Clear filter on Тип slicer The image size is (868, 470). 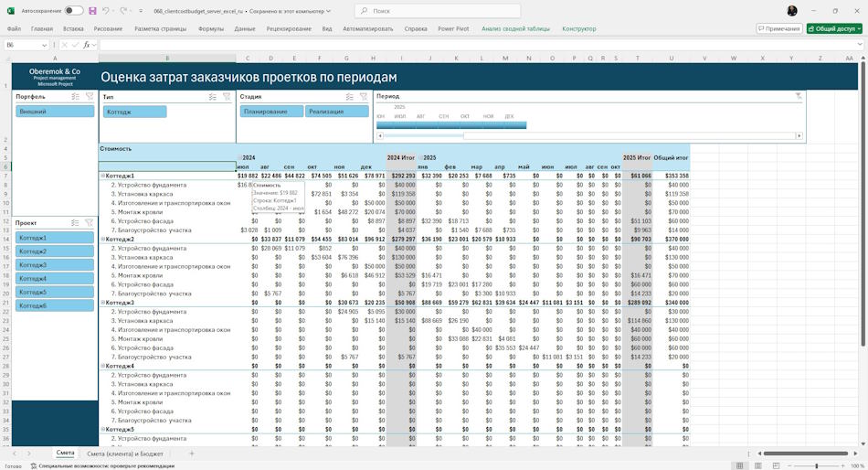(227, 96)
